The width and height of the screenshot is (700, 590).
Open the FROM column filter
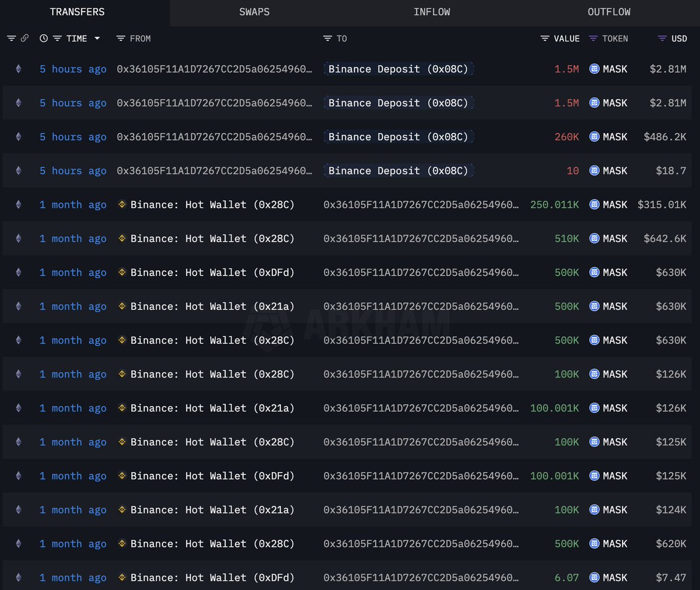click(121, 39)
